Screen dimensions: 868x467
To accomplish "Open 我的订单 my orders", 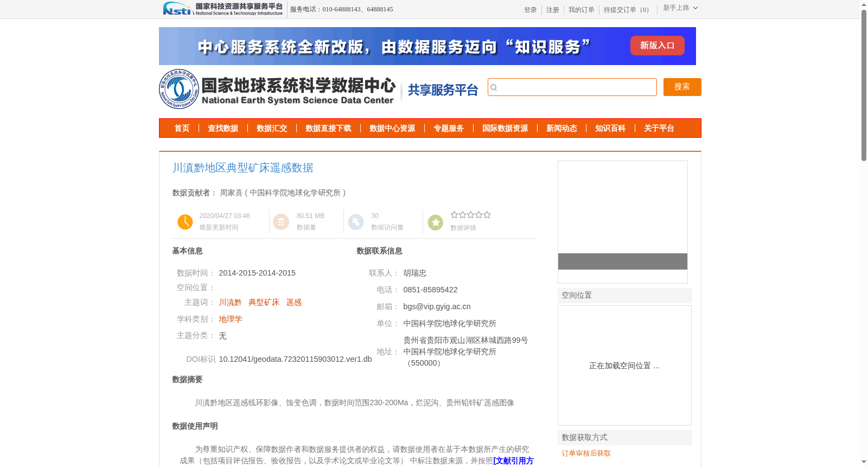I will point(581,10).
